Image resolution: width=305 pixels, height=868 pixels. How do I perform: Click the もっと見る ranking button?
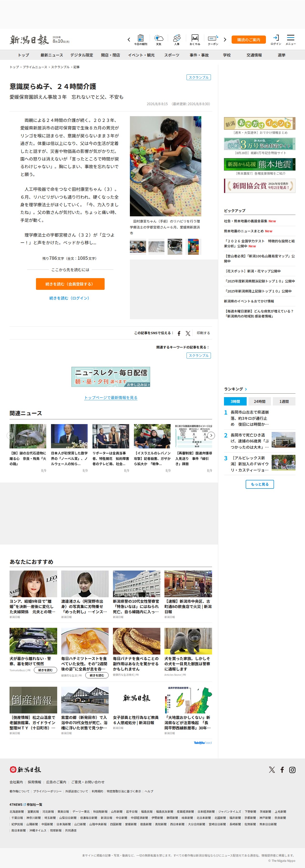pos(259,484)
